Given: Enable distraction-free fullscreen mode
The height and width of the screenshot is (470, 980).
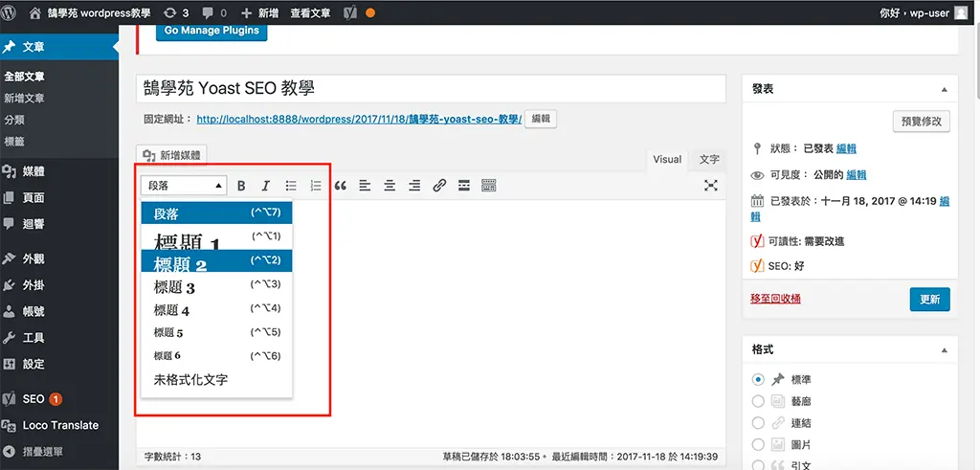Looking at the screenshot, I should click(x=711, y=186).
